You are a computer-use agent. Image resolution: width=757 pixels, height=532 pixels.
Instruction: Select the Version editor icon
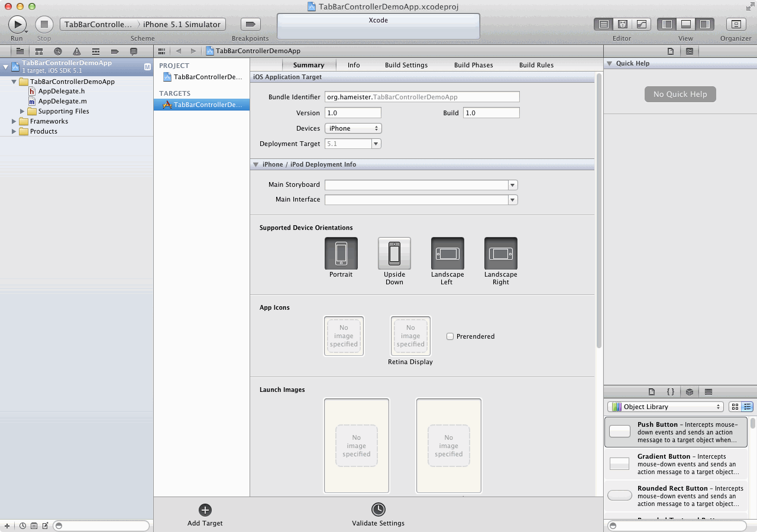tap(642, 24)
